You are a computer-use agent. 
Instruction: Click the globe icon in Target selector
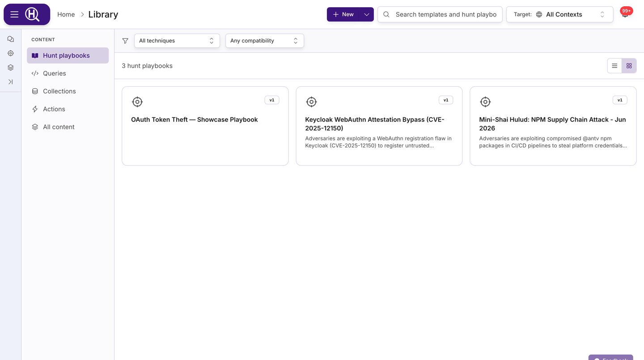(x=539, y=14)
